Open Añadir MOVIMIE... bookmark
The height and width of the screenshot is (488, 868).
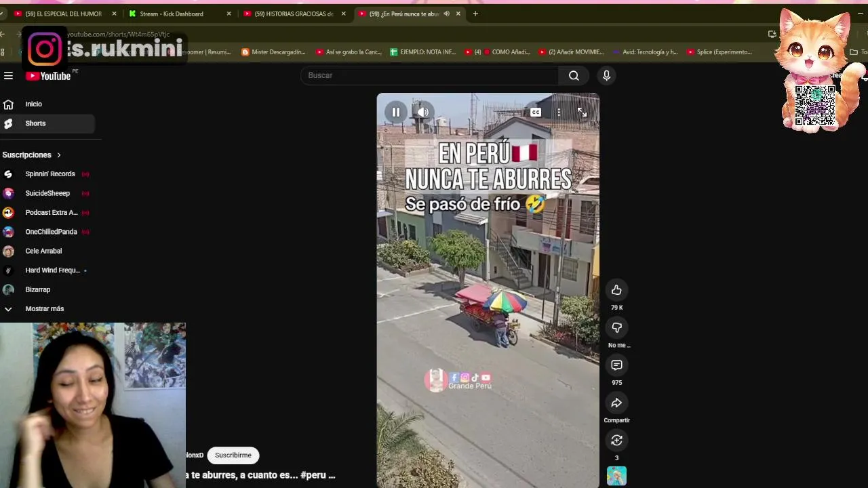coord(571,52)
